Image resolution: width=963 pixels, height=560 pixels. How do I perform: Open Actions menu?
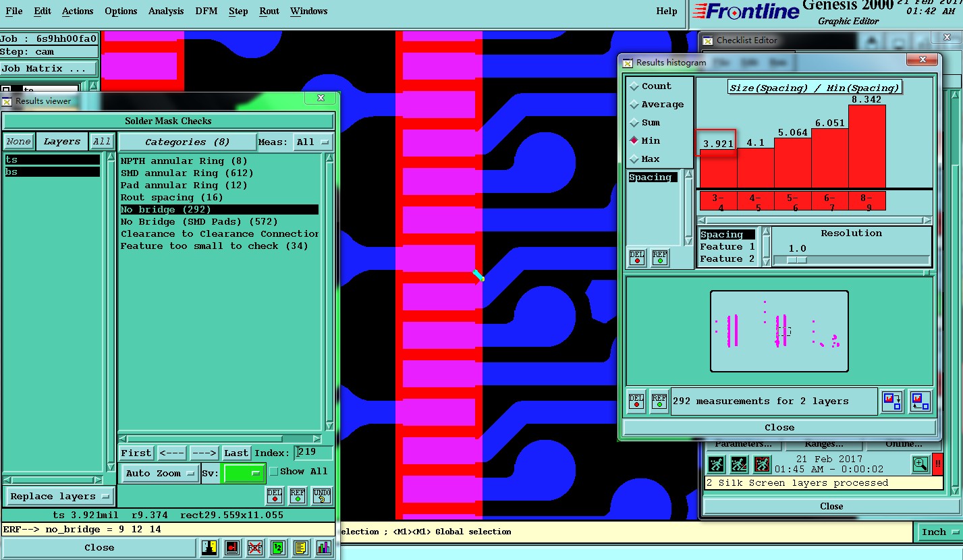(x=78, y=11)
